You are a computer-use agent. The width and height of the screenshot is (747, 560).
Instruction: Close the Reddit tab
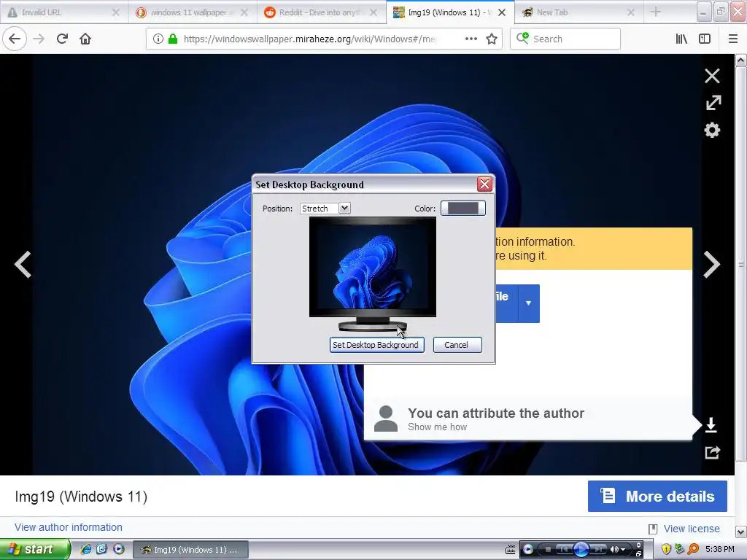pyautogui.click(x=373, y=12)
